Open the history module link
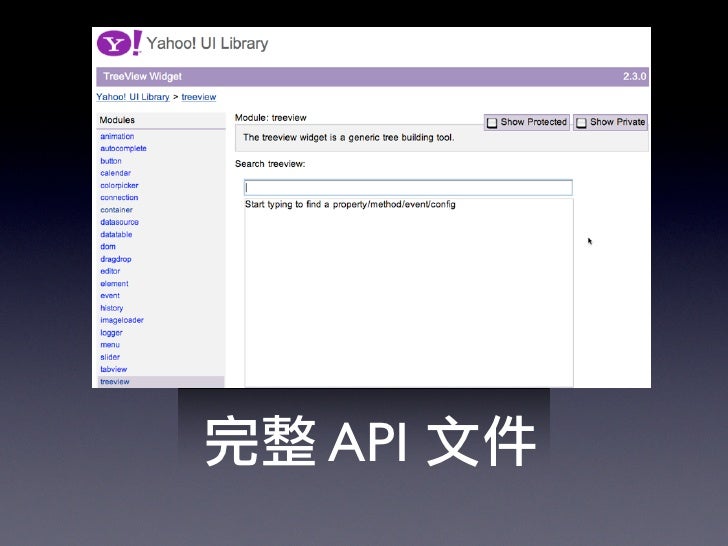 click(x=112, y=308)
